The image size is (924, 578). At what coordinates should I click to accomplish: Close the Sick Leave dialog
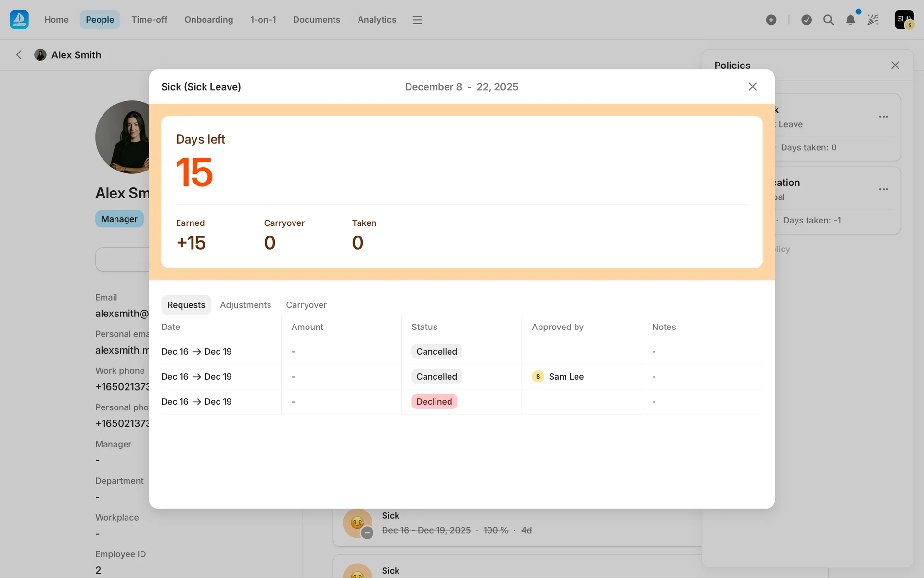coord(753,87)
